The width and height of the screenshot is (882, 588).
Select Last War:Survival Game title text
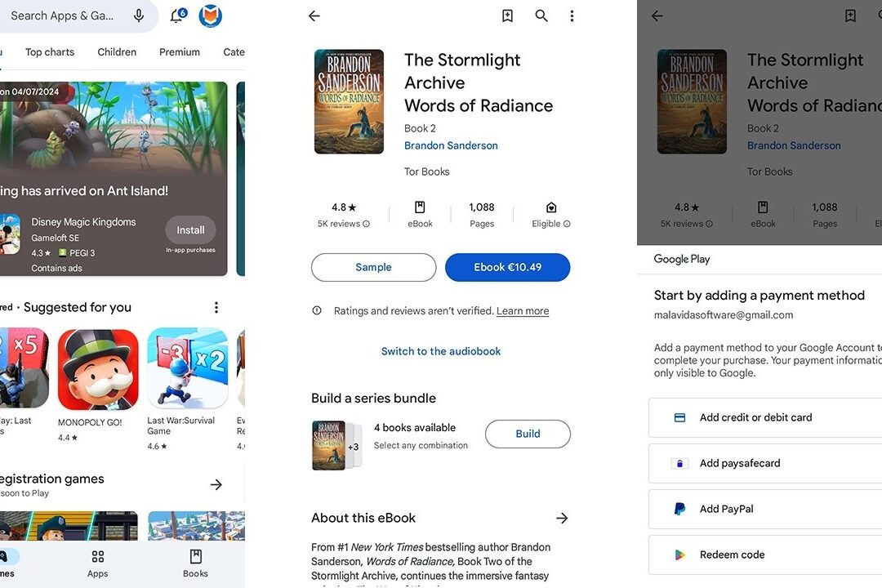[x=180, y=425]
